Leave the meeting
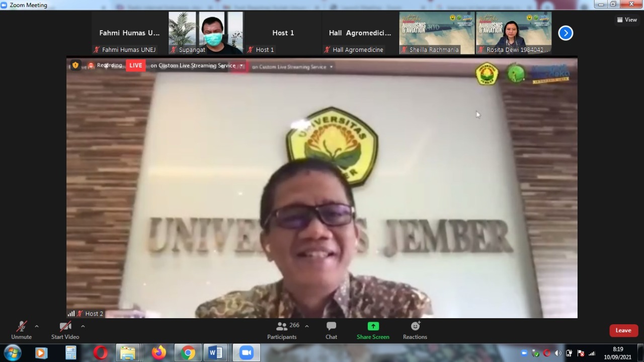This screenshot has height=362, width=644. coord(623,330)
